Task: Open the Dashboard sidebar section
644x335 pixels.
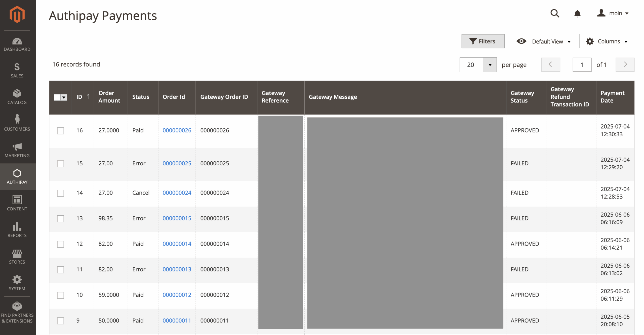Action: pyautogui.click(x=17, y=45)
